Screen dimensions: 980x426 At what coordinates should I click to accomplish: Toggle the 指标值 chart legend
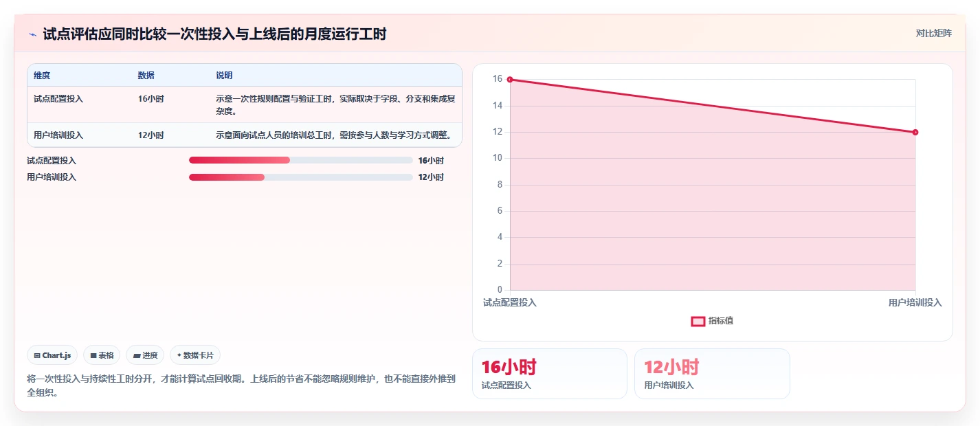point(713,321)
